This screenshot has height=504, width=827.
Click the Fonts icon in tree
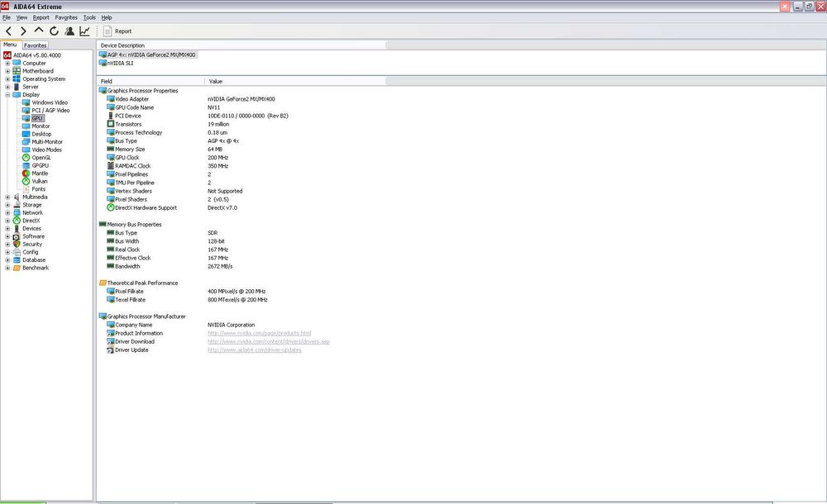[26, 189]
